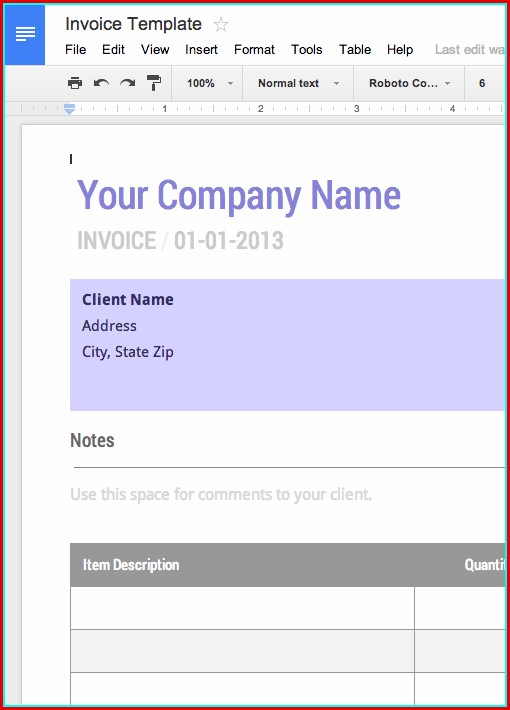Click the first empty Item Description cell
The width and height of the screenshot is (510, 710).
point(242,608)
